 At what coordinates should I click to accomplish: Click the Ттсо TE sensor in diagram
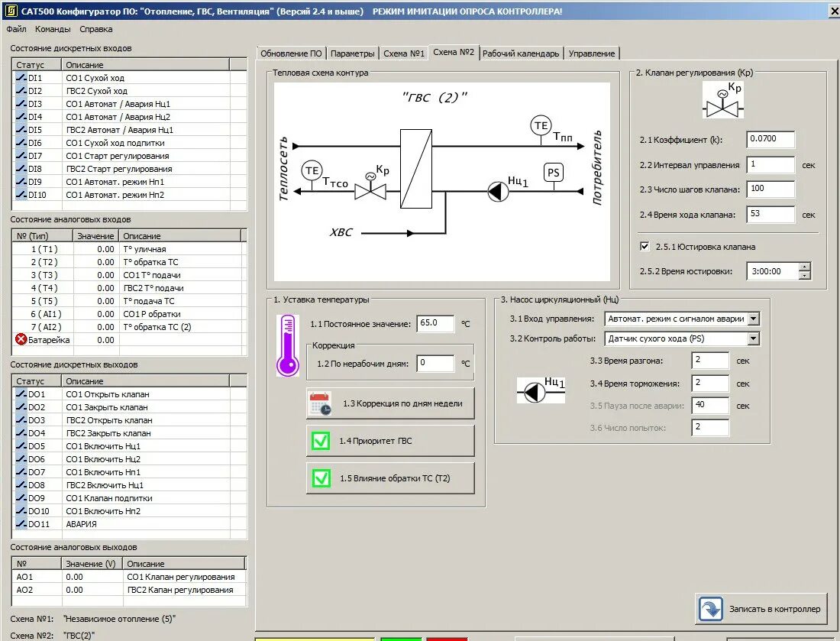coord(312,171)
